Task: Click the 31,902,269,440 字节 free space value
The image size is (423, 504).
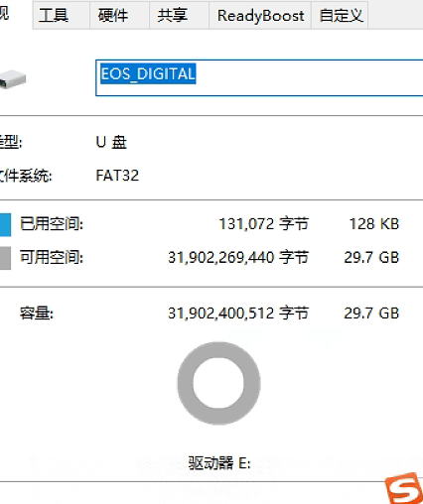Action: coord(238,257)
